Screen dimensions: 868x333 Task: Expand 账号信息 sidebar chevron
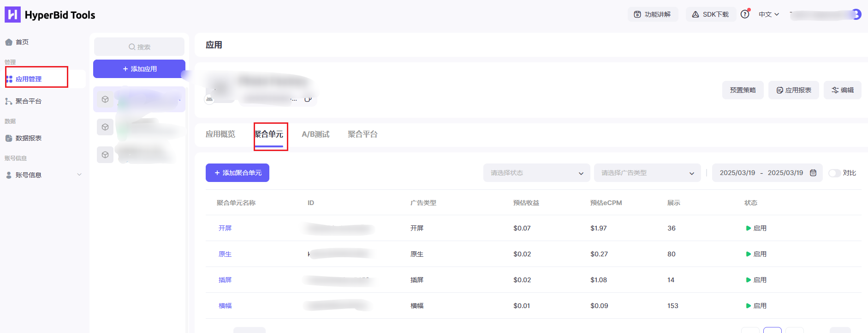click(79, 175)
